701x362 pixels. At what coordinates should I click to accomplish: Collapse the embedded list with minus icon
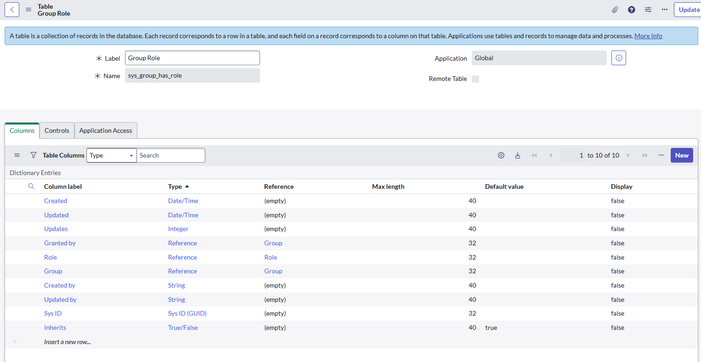(x=661, y=155)
